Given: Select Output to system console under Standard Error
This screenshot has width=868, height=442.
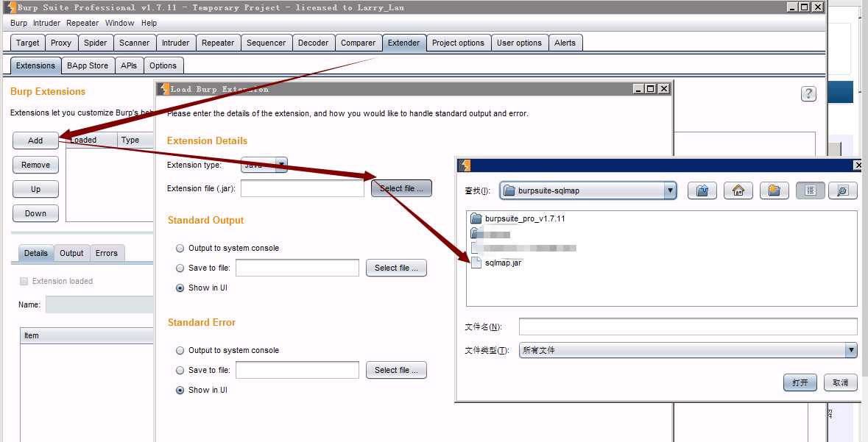Looking at the screenshot, I should click(180, 351).
